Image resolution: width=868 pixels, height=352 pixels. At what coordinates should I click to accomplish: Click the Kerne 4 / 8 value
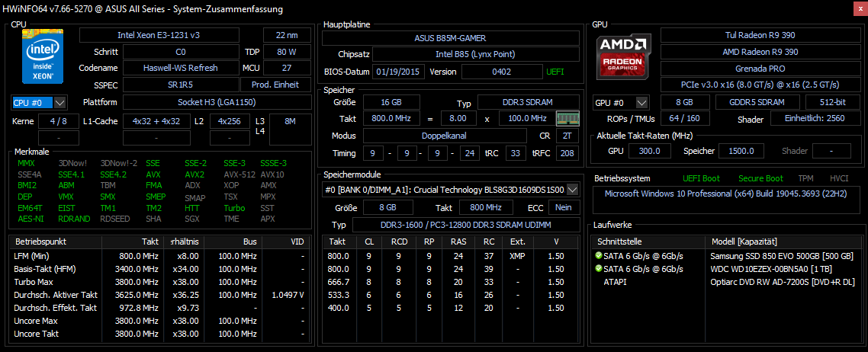(58, 121)
